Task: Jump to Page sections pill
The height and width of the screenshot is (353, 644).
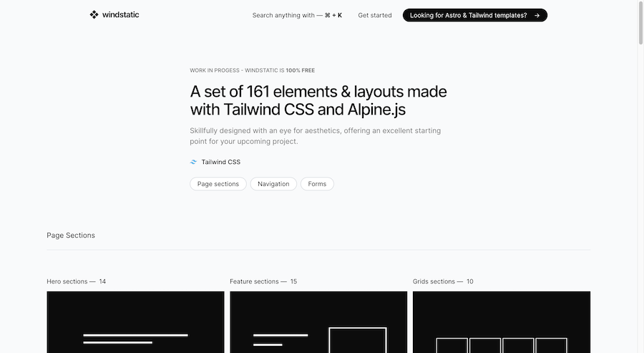Action: pyautogui.click(x=218, y=184)
